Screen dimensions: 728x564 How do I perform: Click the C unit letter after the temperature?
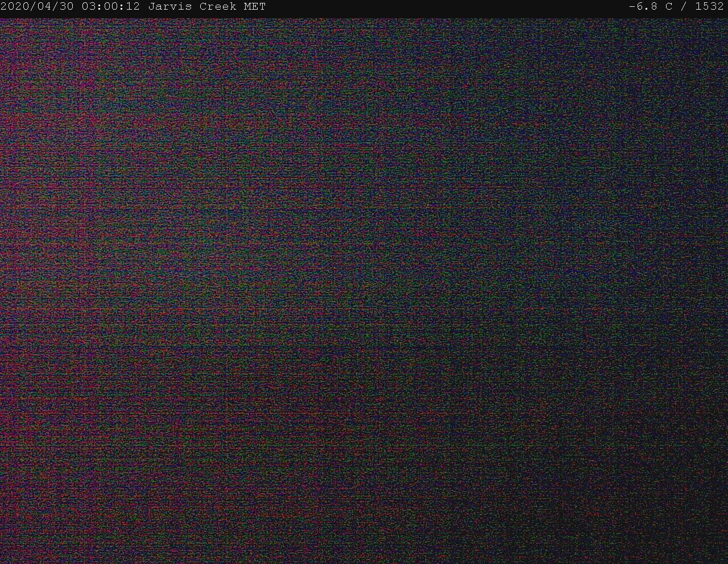(x=668, y=7)
